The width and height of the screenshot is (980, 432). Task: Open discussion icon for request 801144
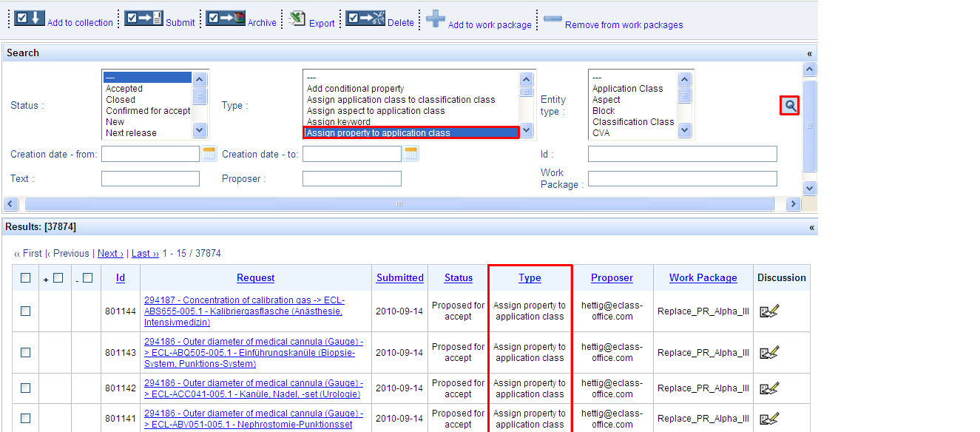tap(769, 311)
